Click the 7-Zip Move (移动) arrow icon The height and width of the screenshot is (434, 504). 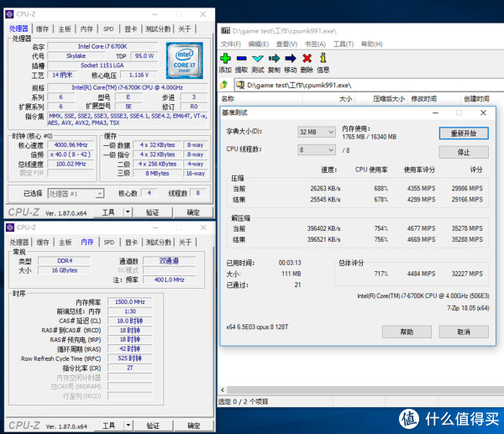(291, 59)
